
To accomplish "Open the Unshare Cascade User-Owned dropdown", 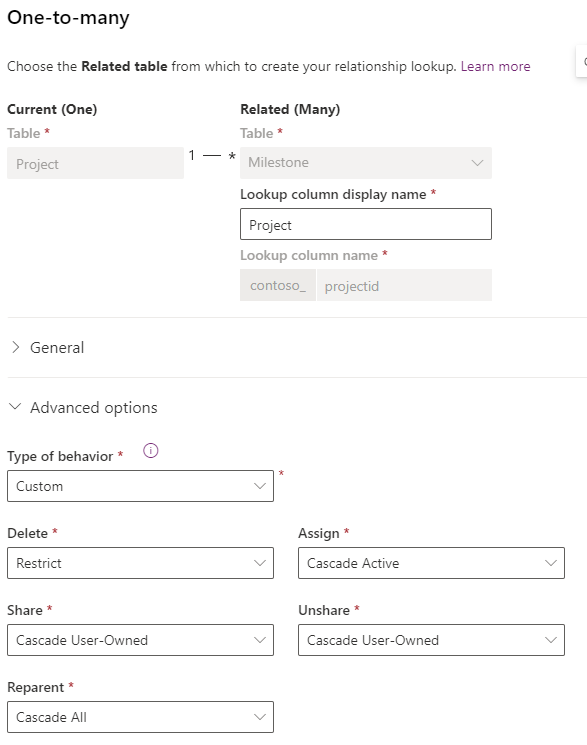I will tap(431, 640).
